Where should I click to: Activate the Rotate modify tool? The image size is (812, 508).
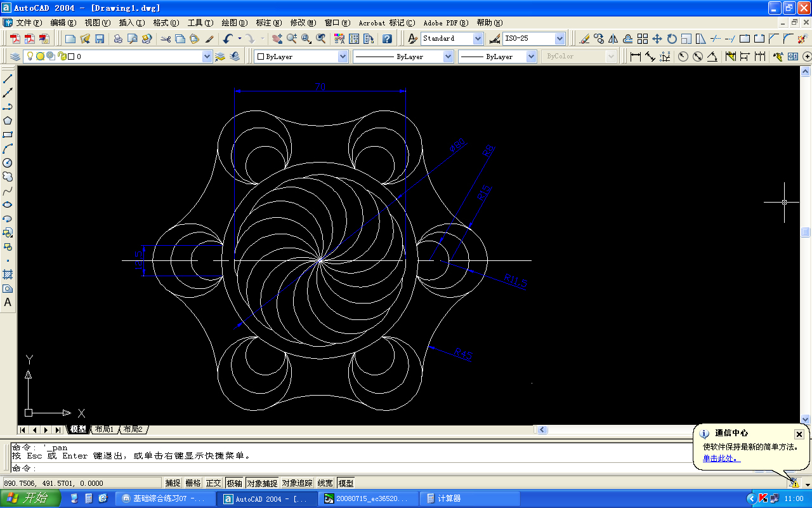coord(672,39)
